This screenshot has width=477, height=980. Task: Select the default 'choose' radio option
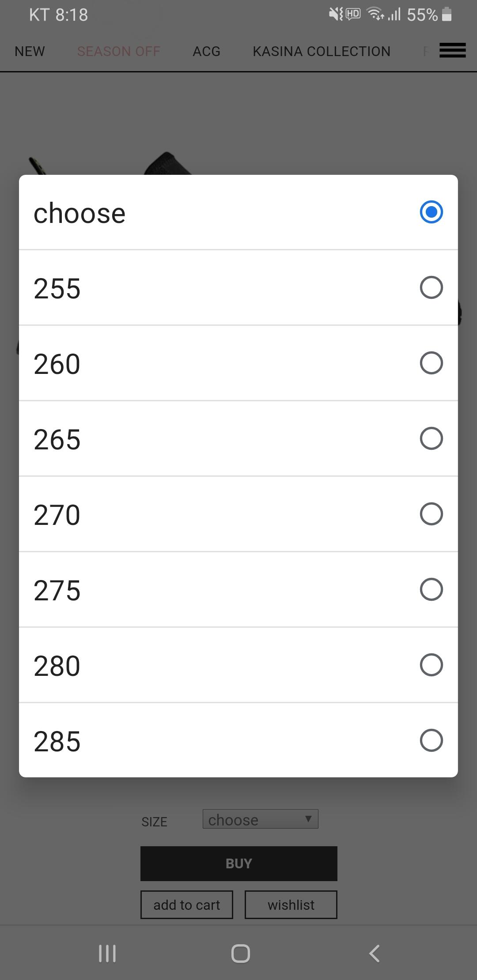pyautogui.click(x=431, y=212)
